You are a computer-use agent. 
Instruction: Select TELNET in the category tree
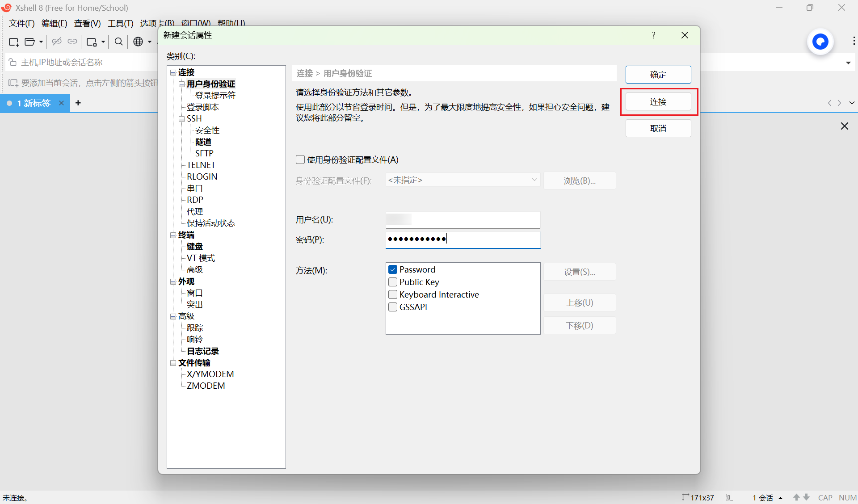point(201,165)
